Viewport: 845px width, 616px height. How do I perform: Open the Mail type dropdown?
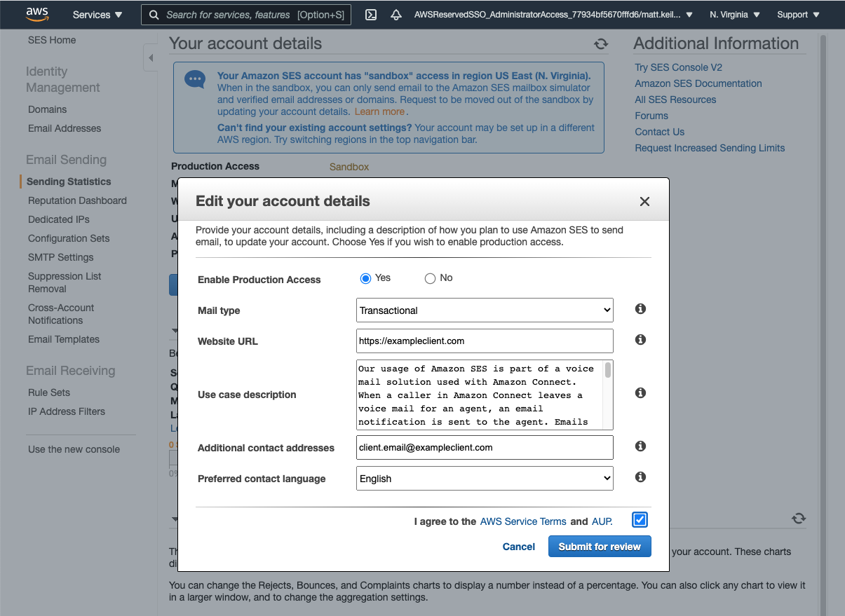tap(485, 310)
